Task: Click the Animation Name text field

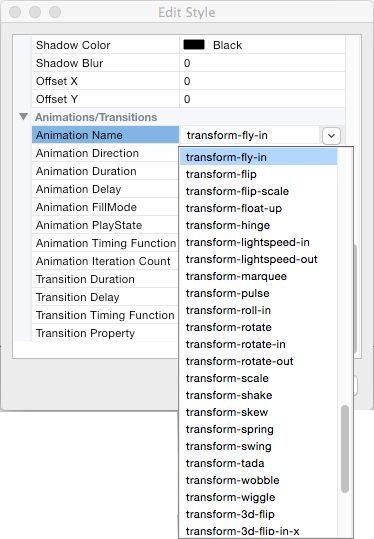Action: pyautogui.click(x=250, y=135)
